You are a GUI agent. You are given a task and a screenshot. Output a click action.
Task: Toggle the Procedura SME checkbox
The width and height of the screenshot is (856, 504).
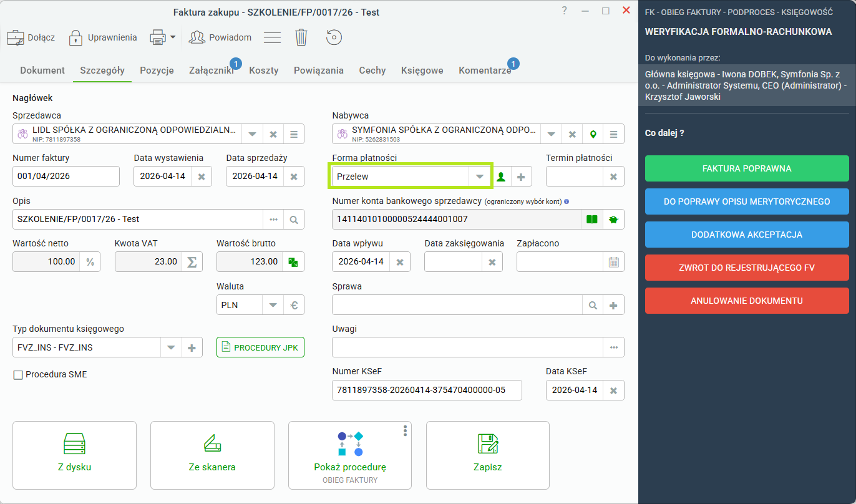[x=18, y=375]
